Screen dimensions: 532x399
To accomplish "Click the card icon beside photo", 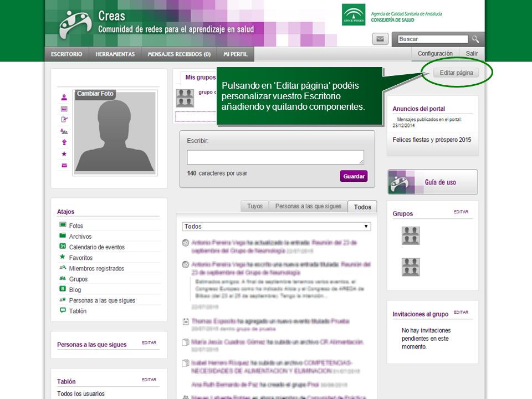I will point(64,109).
